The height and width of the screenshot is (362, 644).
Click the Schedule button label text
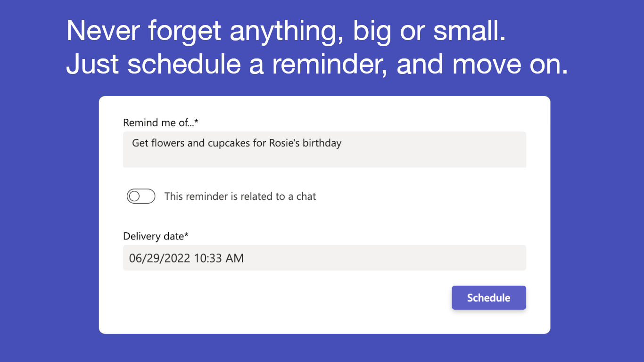point(488,297)
